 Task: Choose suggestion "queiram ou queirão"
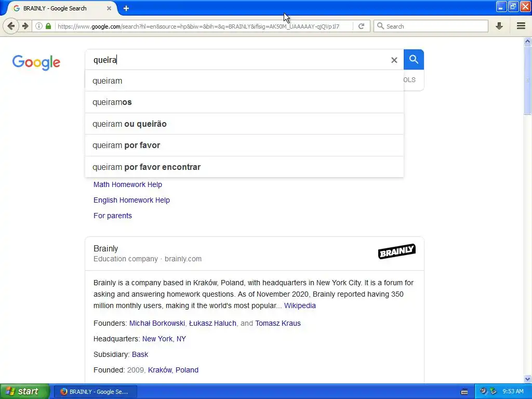coord(244,124)
